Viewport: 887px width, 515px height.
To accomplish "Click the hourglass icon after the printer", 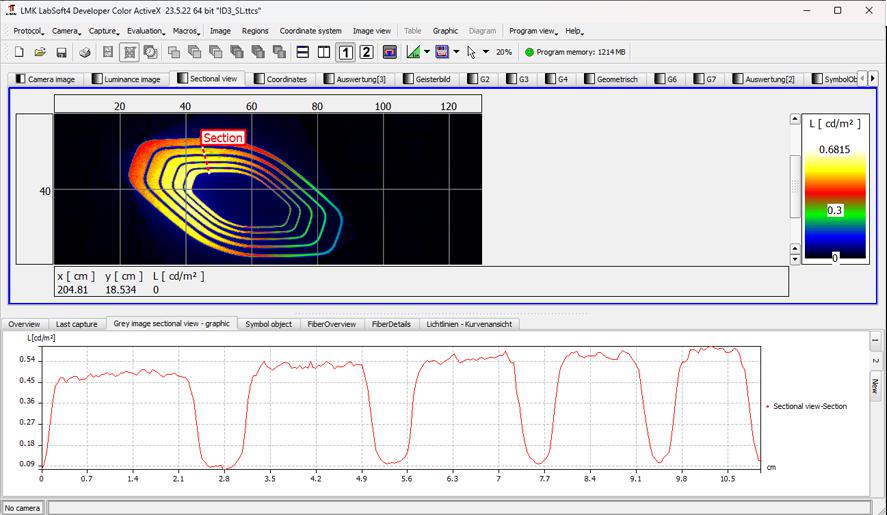I will 107,52.
